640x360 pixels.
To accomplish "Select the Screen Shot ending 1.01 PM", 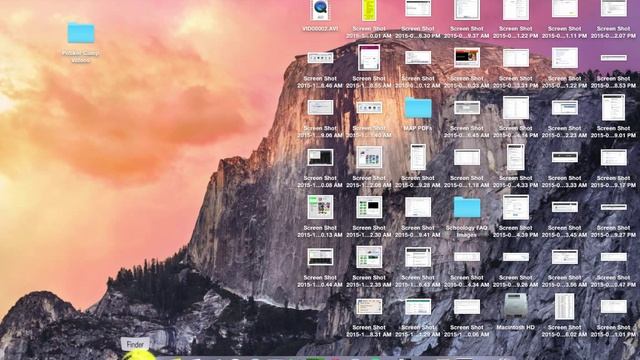I will click(x=614, y=307).
